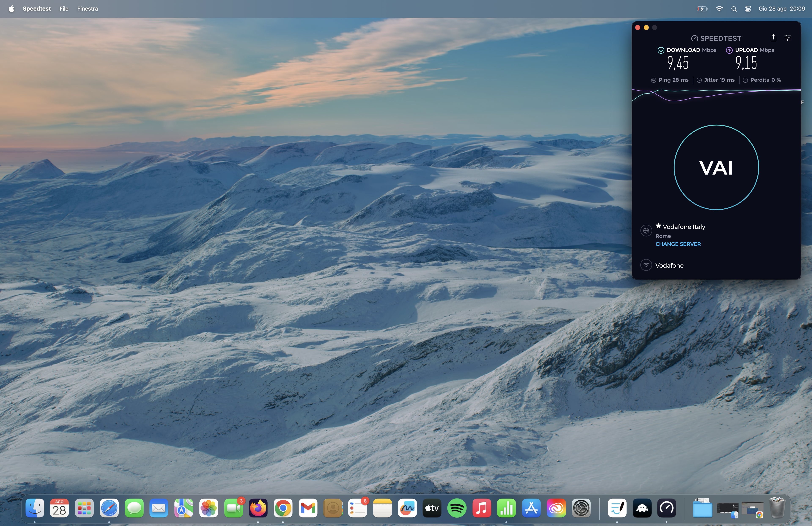Click the CHANGE SERVER link
Viewport: 812px width, 526px height.
[x=678, y=244]
